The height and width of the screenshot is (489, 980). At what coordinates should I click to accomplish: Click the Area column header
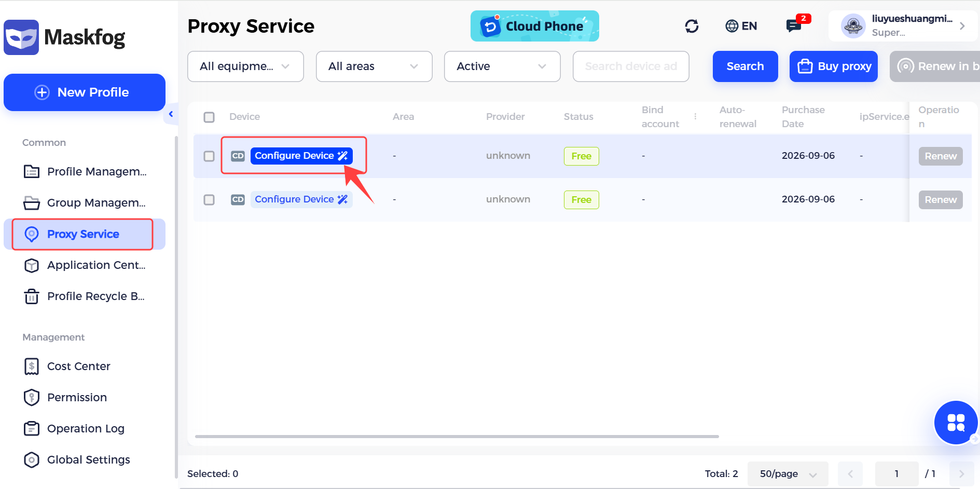tap(403, 117)
